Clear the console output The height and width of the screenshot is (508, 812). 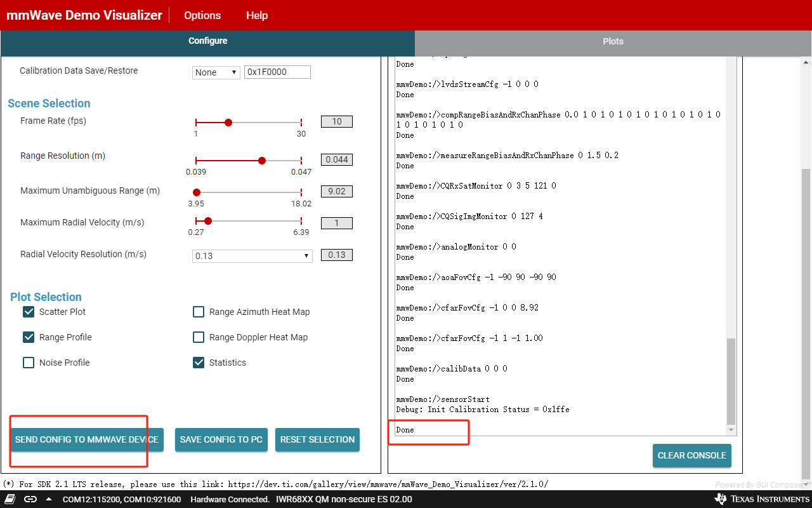click(691, 455)
